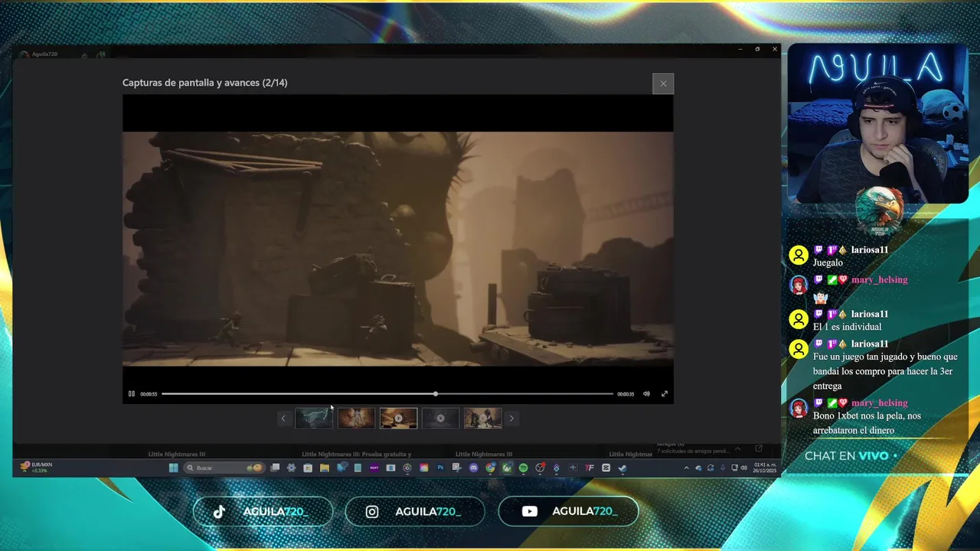Open Settings gear icon in the taskbar

click(x=291, y=468)
